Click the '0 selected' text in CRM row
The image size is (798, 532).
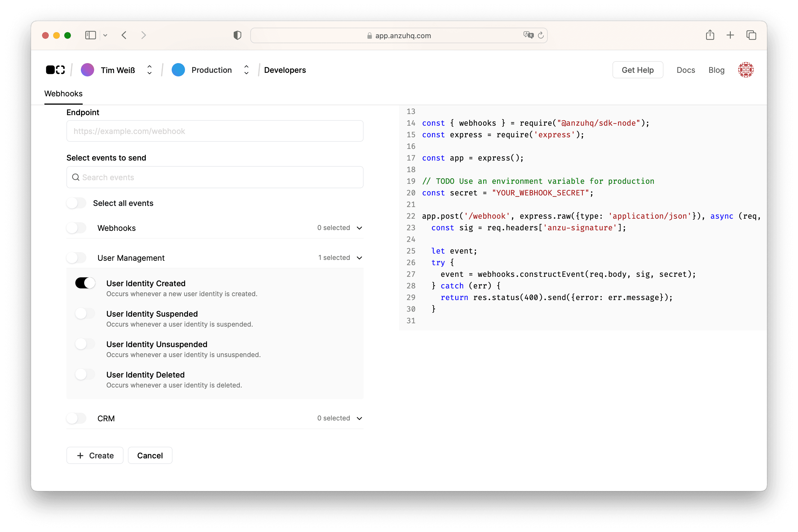334,418
